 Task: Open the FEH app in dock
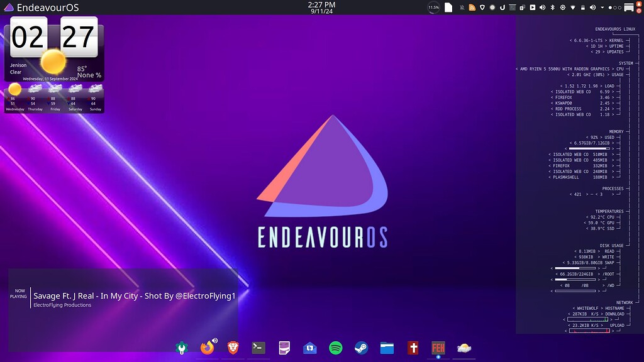(x=438, y=348)
